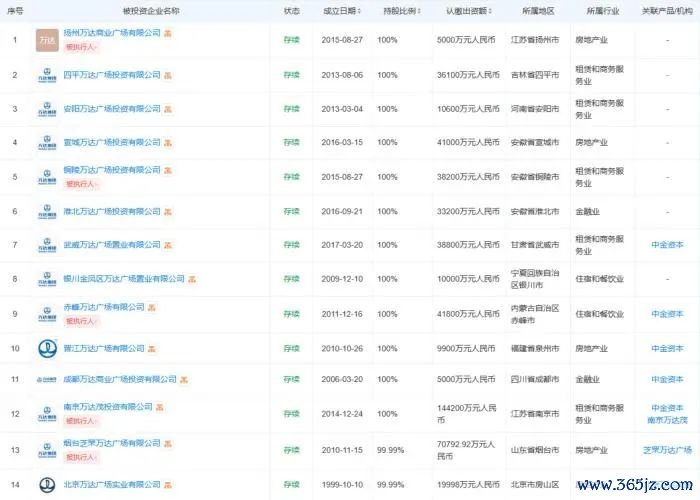This screenshot has height=500, width=700.
Task: Click 被执行人 tag under 南京万达茂投资
Action: point(81,421)
